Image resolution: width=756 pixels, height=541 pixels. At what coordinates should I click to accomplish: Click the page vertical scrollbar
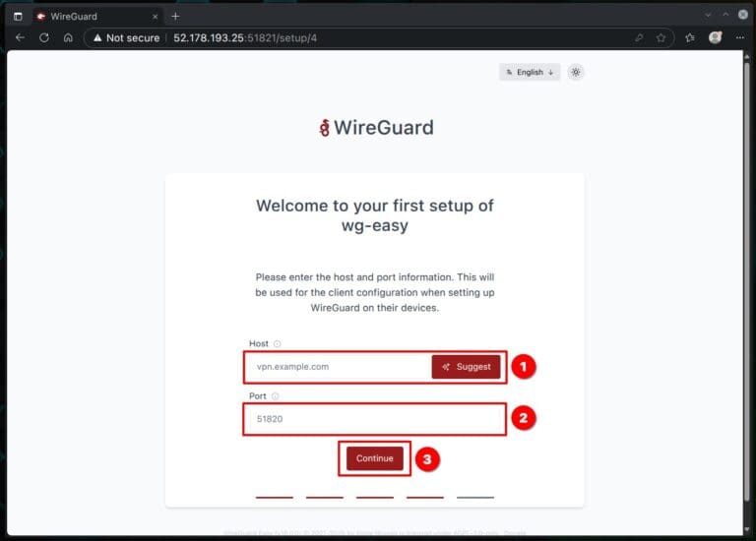[747, 281]
